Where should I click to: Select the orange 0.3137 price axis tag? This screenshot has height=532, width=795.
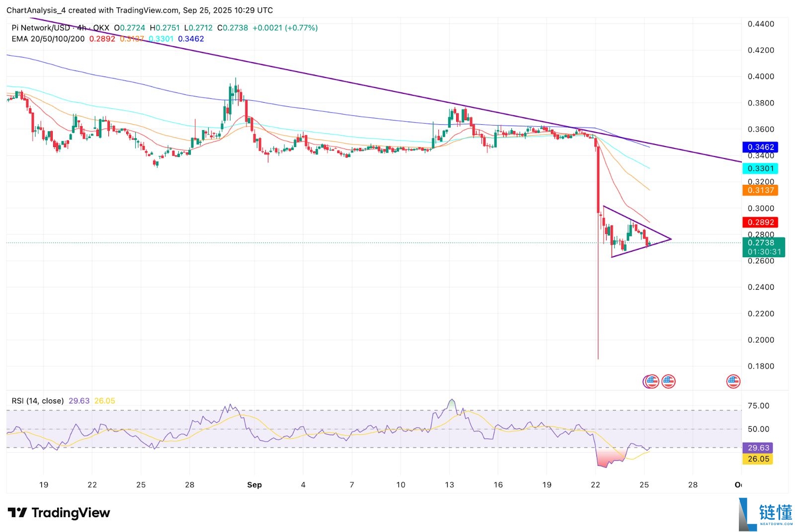(760, 190)
